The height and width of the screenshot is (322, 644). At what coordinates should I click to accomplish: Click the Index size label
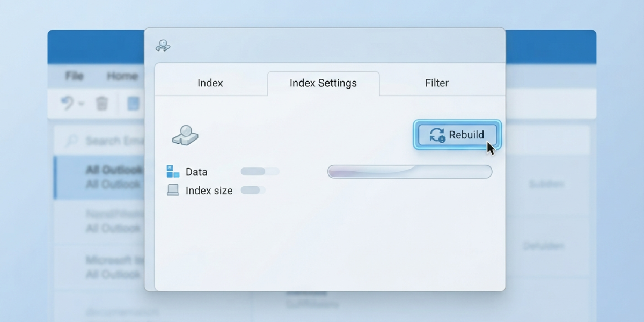click(x=209, y=191)
